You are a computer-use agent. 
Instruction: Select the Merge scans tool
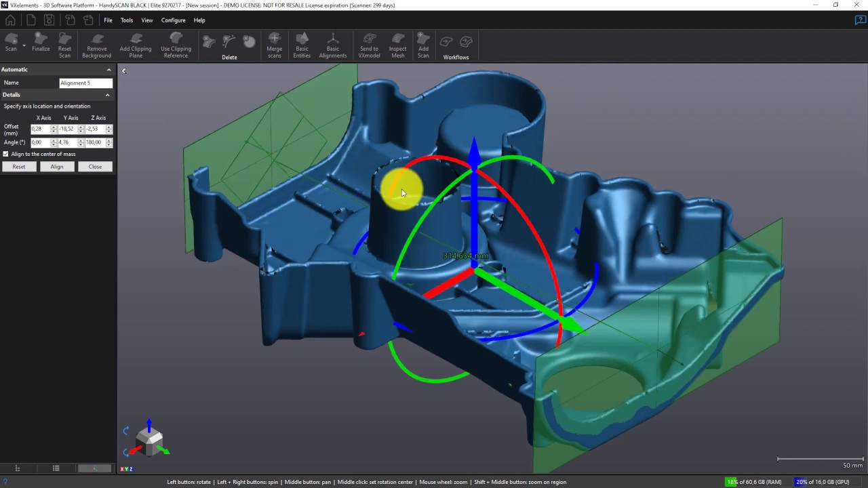(x=274, y=45)
